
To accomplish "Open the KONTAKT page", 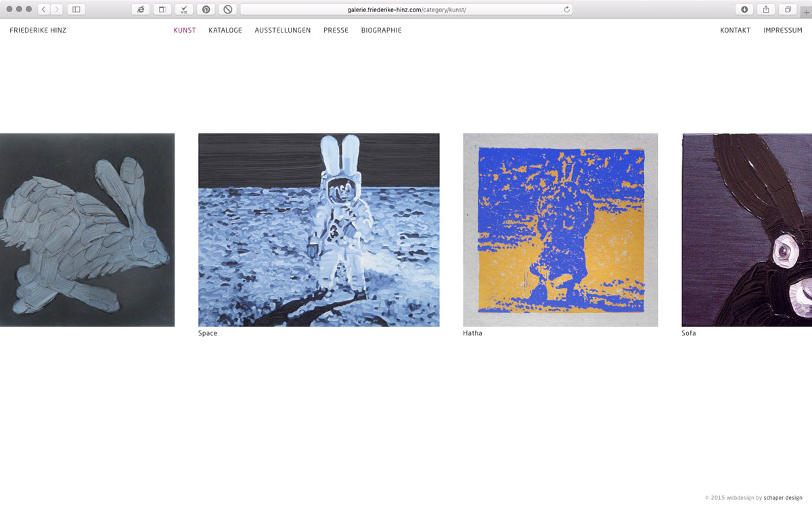I will (736, 30).
